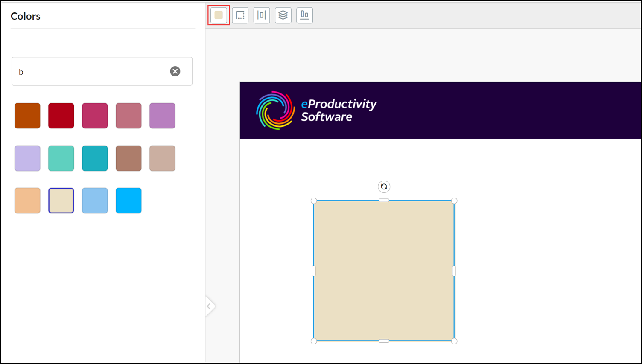
Task: Clear the color search field
Action: pyautogui.click(x=175, y=71)
